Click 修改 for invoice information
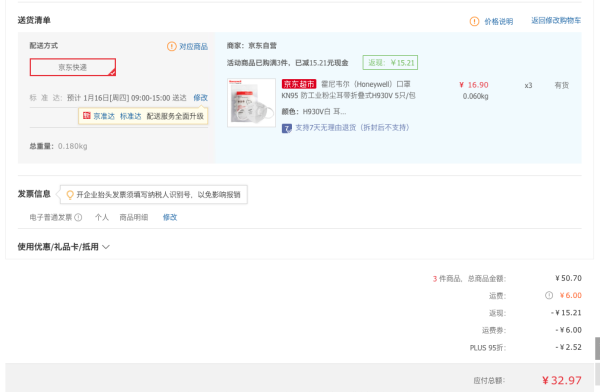 coord(170,217)
